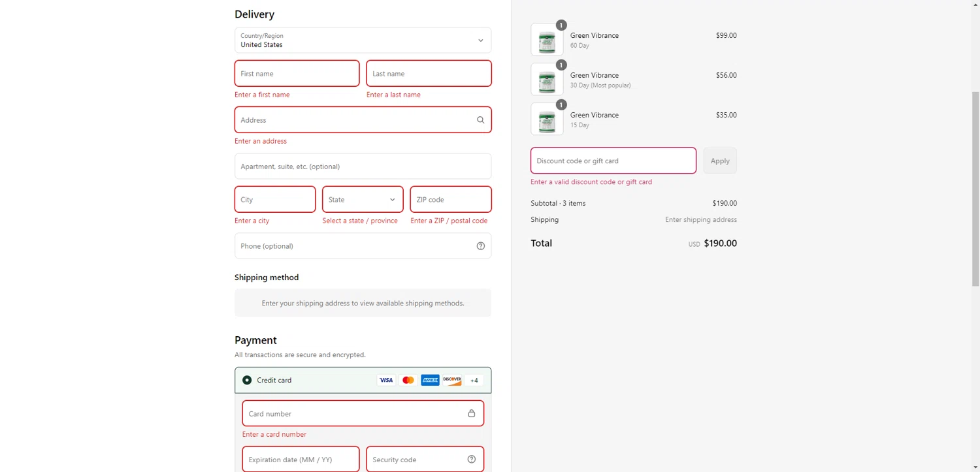Click the Shipping method heading
The image size is (980, 472).
click(x=267, y=277)
